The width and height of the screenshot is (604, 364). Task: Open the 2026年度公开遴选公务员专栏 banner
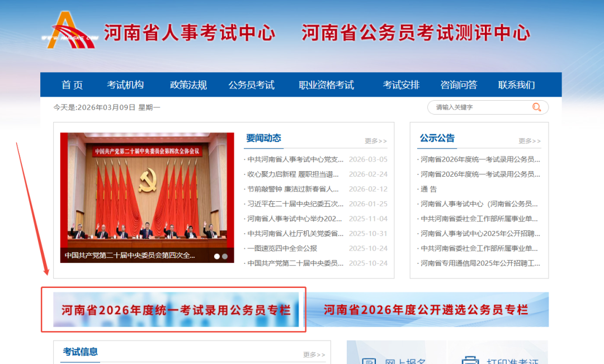coord(426,310)
